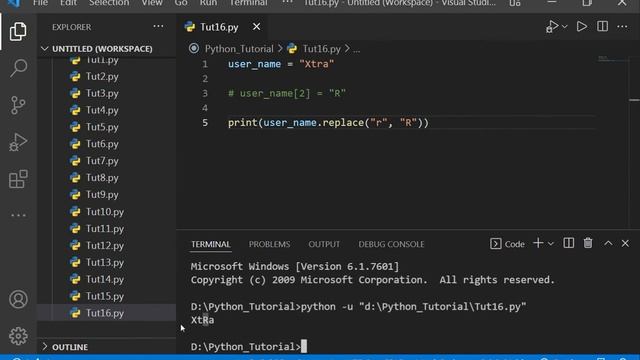Kill the terminal with trash icon
The image size is (640, 360).
pos(588,243)
